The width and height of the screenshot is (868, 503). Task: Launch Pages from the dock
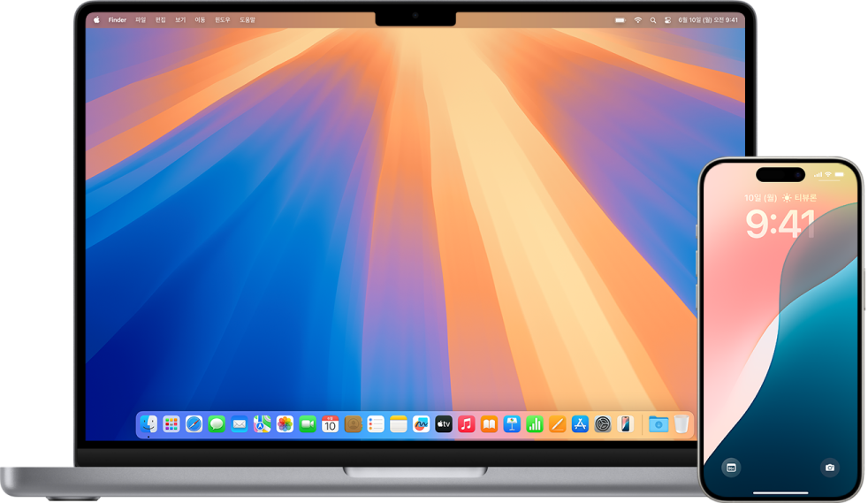557,424
